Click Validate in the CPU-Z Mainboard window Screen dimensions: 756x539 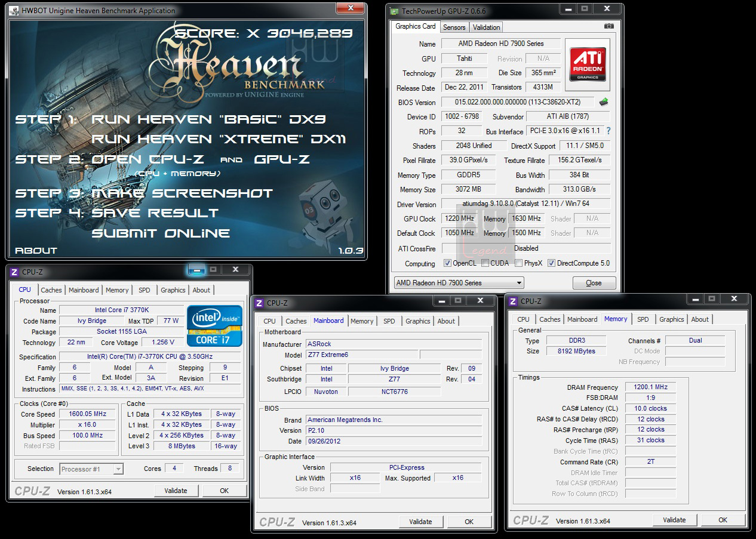click(420, 522)
